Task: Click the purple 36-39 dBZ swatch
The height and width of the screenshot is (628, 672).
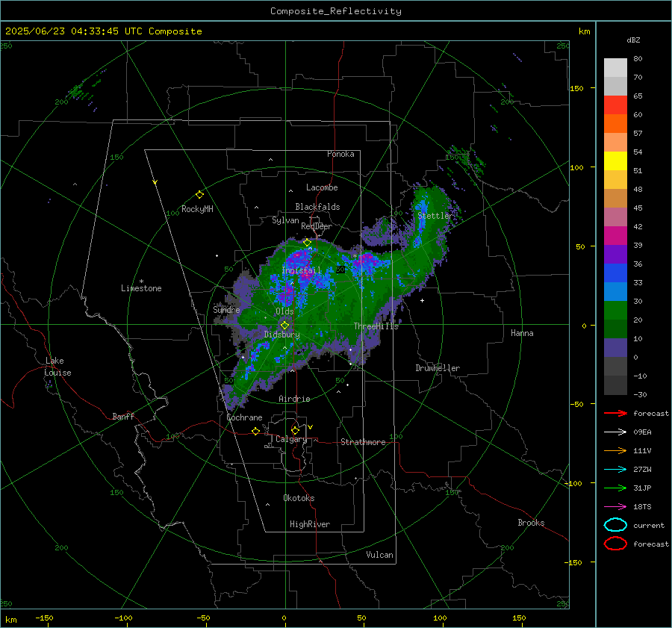Action: point(615,254)
